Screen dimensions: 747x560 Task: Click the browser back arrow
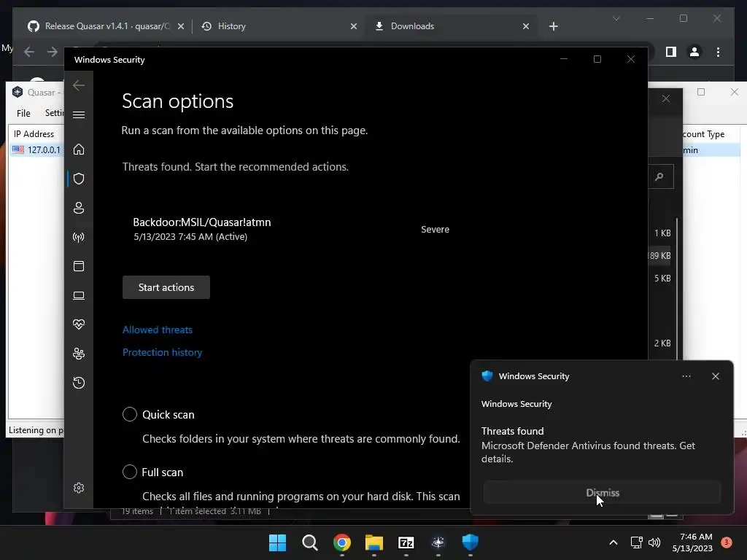point(29,52)
